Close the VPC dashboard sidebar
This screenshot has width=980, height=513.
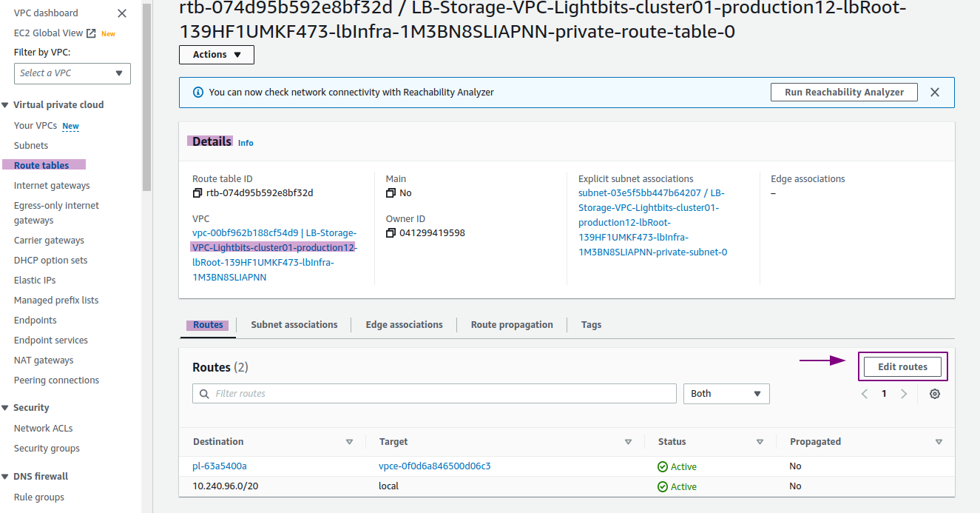(x=122, y=13)
